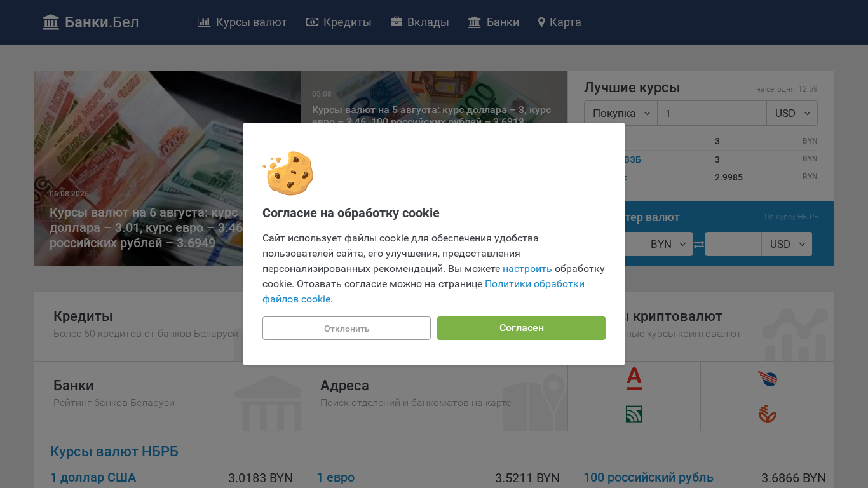
Task: Open the USD currency dropdown in Лучшие курсы
Action: coord(792,113)
